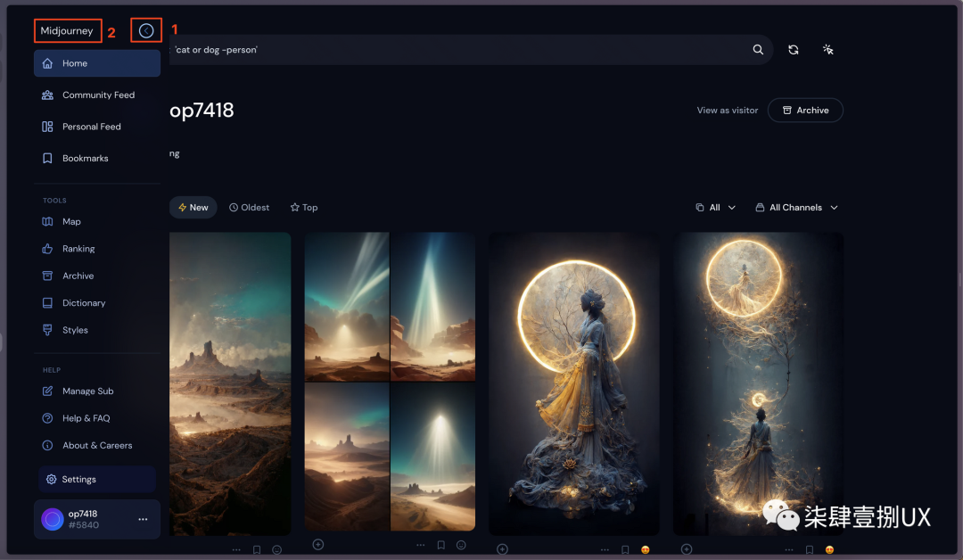Viewport: 963px width, 560px height.
Task: Open the woman with glowing moon ring image
Action: tap(574, 383)
